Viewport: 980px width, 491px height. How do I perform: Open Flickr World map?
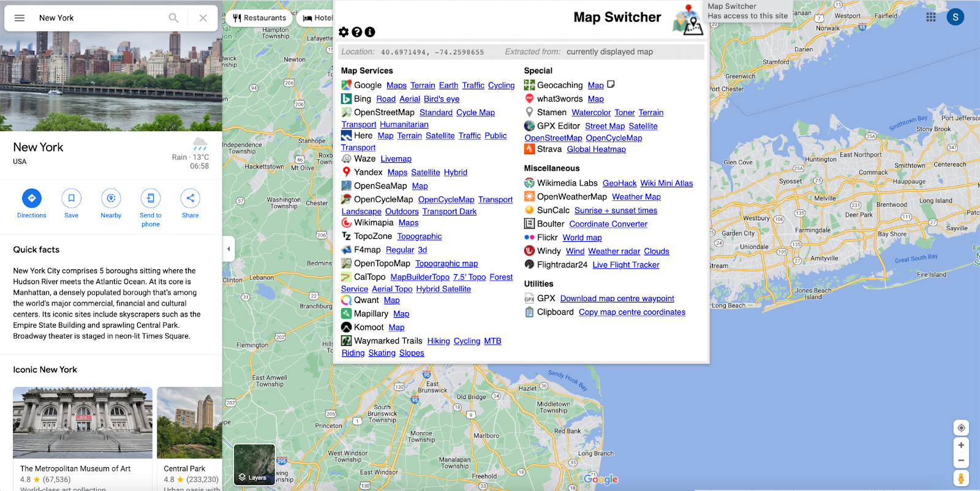point(582,238)
